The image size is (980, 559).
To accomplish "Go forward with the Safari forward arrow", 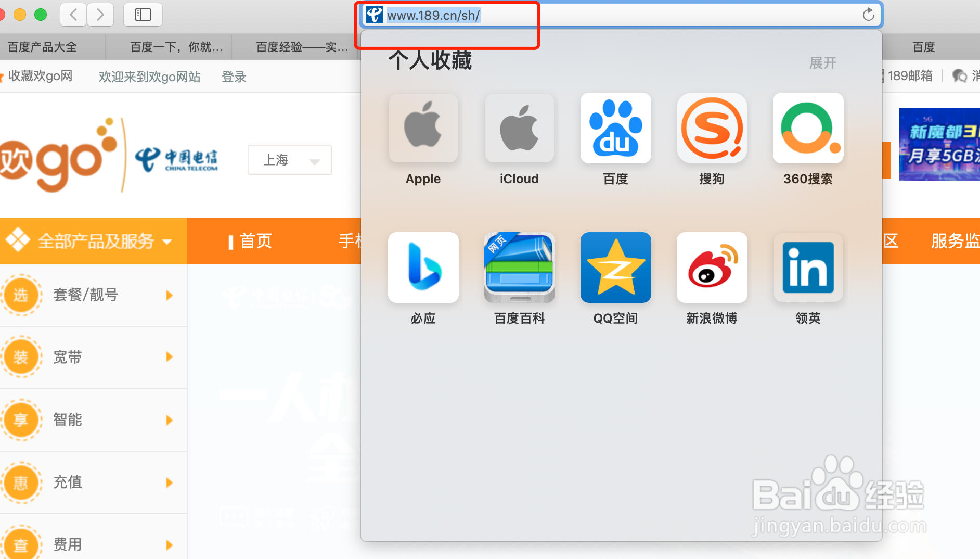I will [x=100, y=15].
